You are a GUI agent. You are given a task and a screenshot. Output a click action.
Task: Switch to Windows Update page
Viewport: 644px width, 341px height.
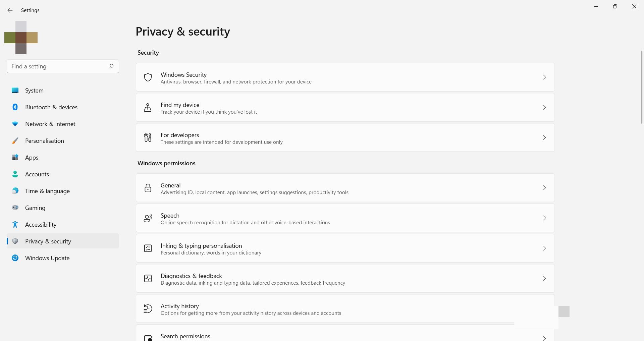pos(47,258)
